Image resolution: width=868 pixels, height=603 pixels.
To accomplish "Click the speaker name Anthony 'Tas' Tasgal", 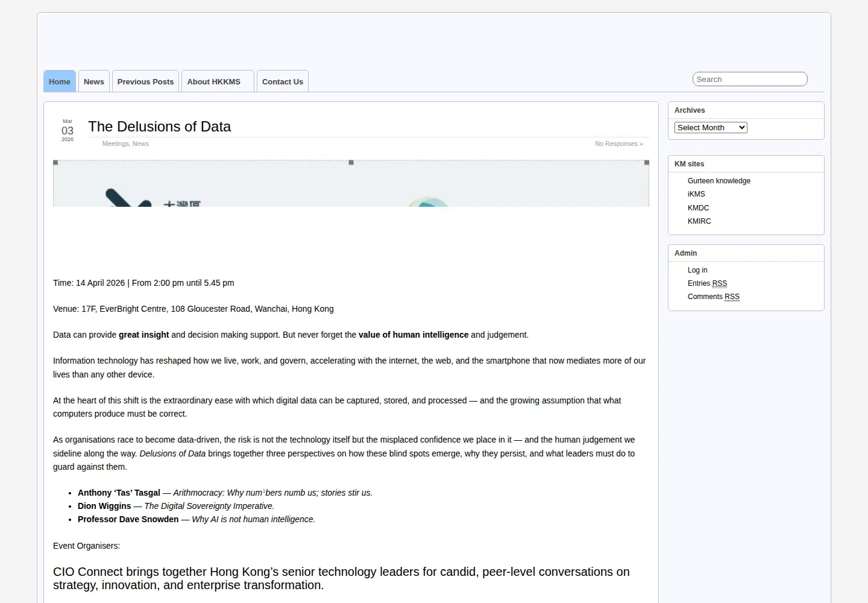I will pyautogui.click(x=119, y=493).
